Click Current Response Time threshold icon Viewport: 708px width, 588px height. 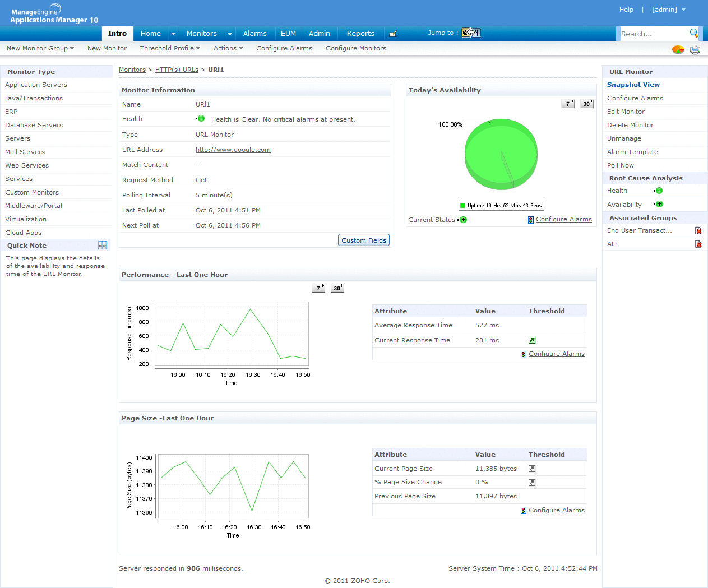point(532,340)
